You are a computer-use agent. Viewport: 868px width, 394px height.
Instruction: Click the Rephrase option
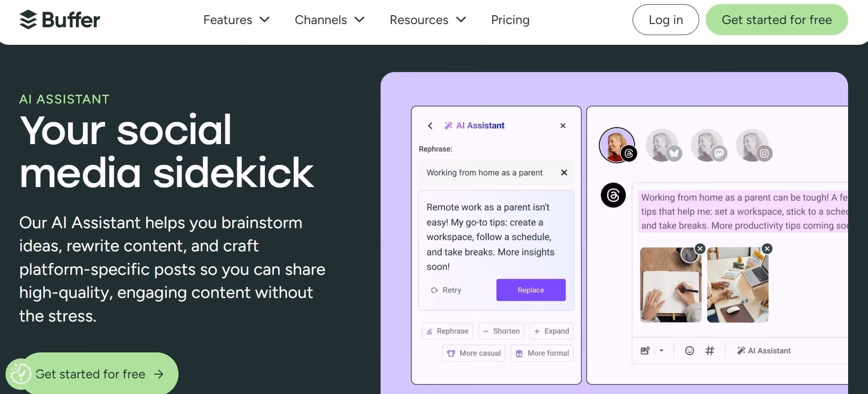coord(447,331)
